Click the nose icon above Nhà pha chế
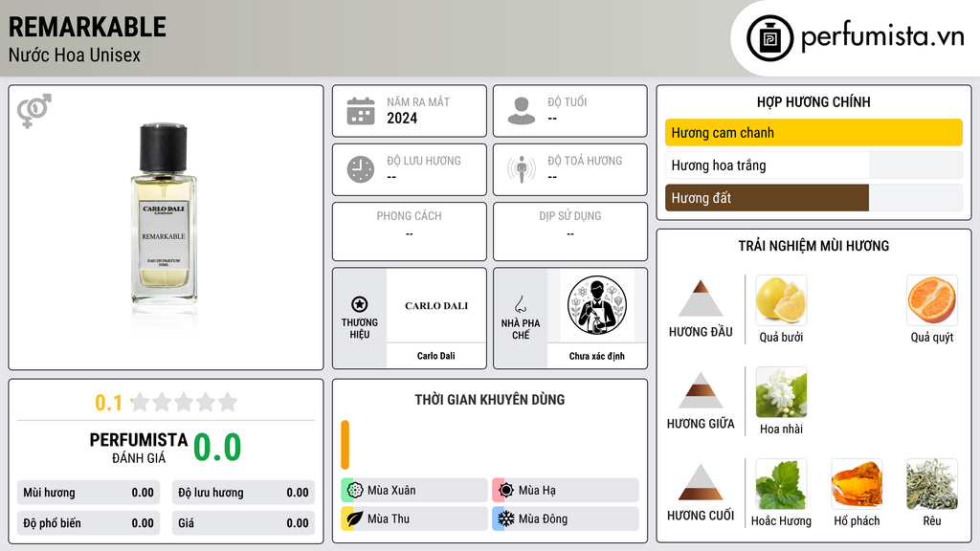The height and width of the screenshot is (551, 980). (x=520, y=304)
